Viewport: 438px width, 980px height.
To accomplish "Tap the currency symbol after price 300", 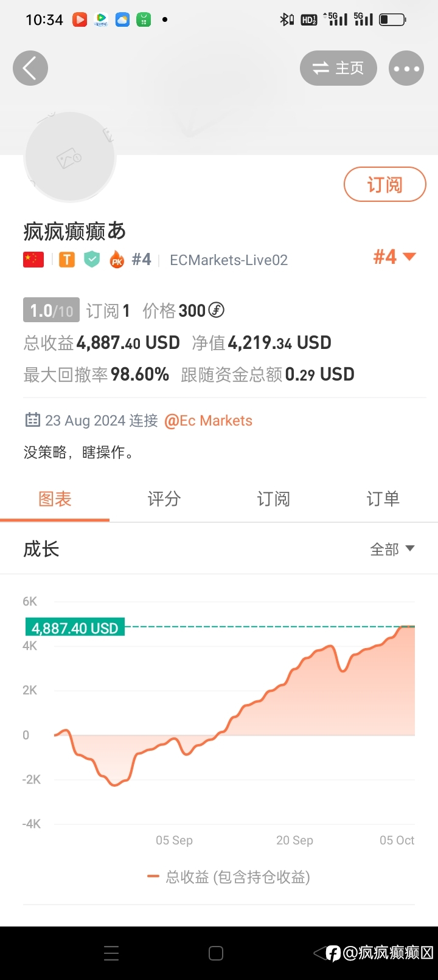I will click(217, 310).
